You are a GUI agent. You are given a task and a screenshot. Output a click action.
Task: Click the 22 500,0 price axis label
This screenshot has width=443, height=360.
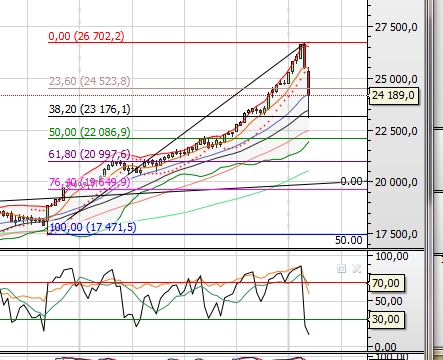click(396, 131)
